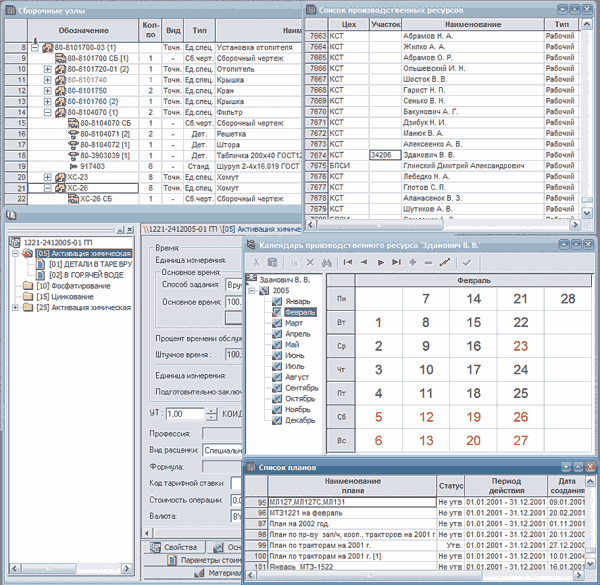
Task: Click the calendar window title icon
Action: point(251,245)
